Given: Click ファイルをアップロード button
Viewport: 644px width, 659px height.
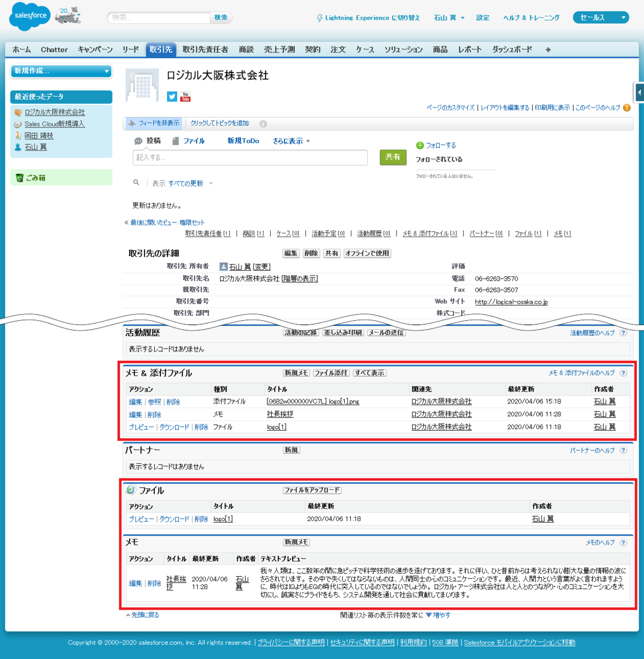Looking at the screenshot, I should point(312,490).
